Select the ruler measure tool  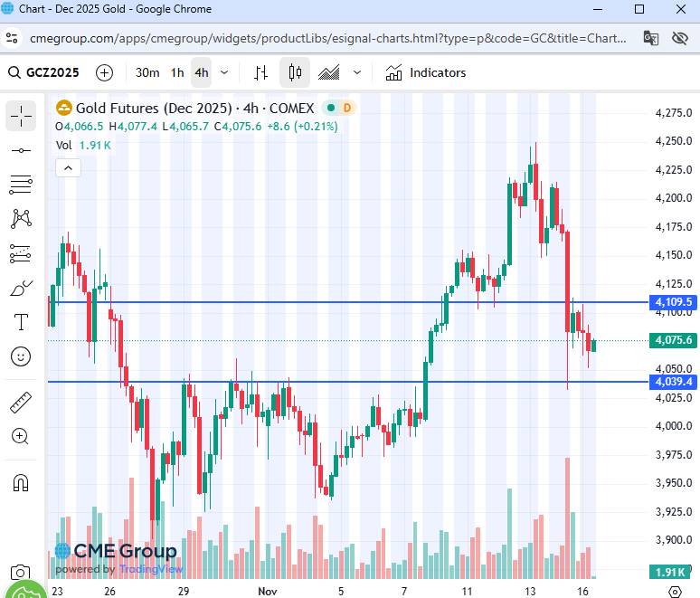[x=21, y=402]
